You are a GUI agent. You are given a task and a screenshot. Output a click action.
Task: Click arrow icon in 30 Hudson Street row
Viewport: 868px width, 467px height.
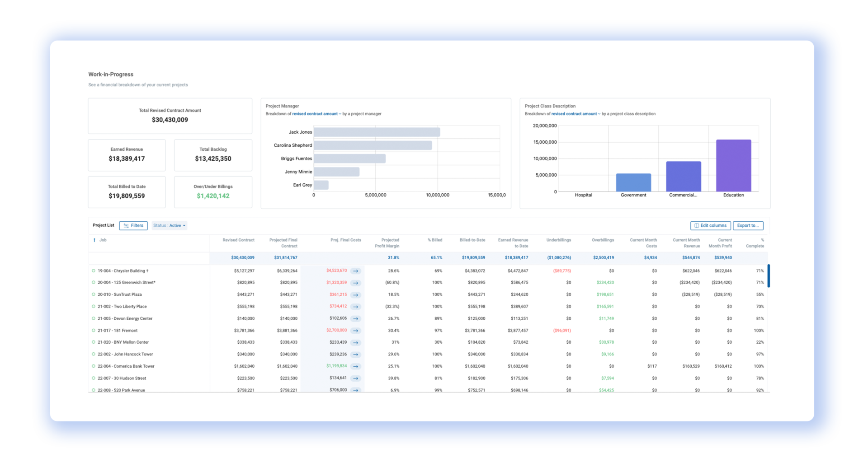(356, 378)
